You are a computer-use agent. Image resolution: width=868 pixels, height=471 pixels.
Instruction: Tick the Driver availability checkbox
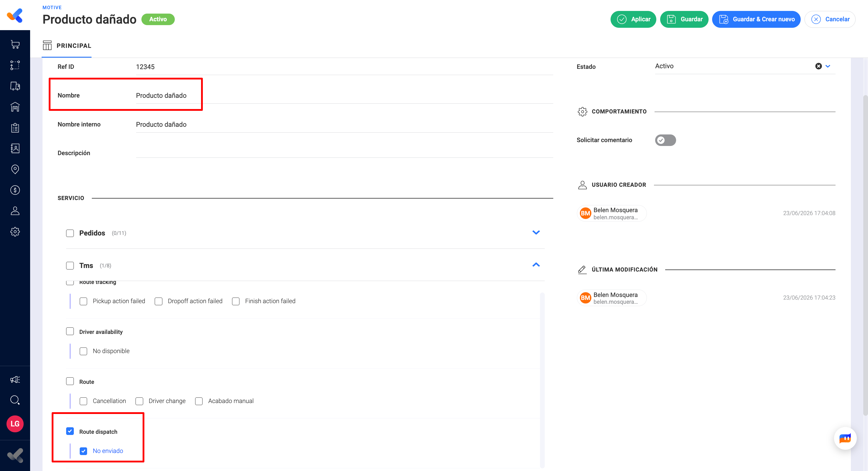70,332
